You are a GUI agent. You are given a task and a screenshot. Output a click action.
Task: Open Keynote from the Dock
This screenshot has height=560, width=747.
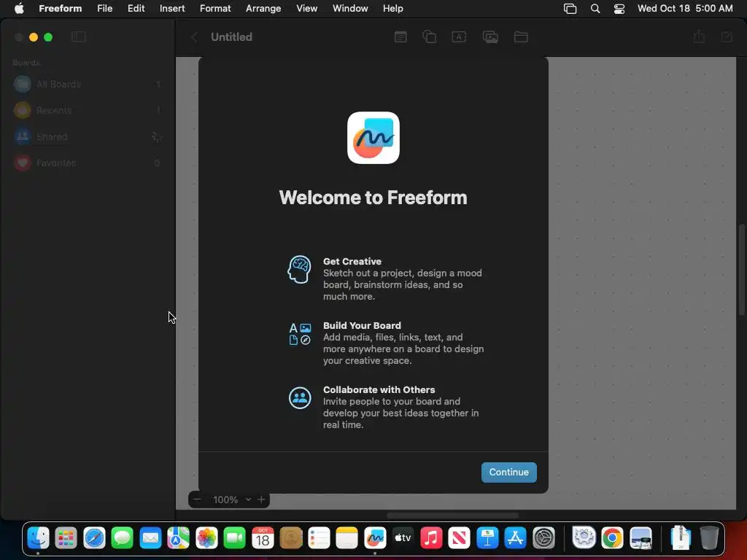487,538
